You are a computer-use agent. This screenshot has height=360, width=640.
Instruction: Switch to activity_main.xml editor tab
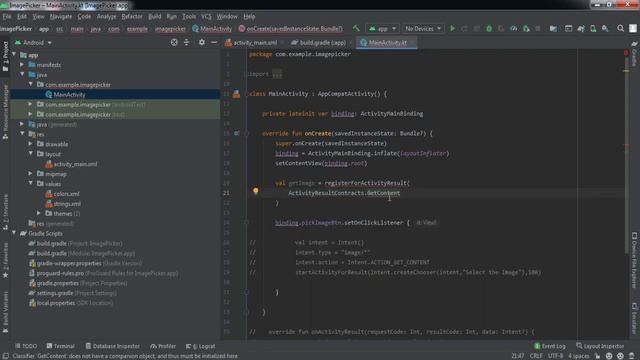[255, 42]
